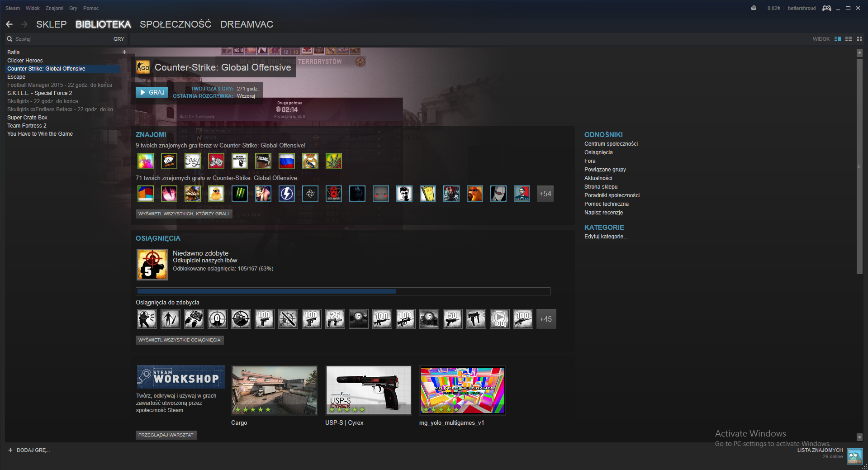Click the locked achievement icon showing 50
Screen dimensions: 868x470
(453, 319)
